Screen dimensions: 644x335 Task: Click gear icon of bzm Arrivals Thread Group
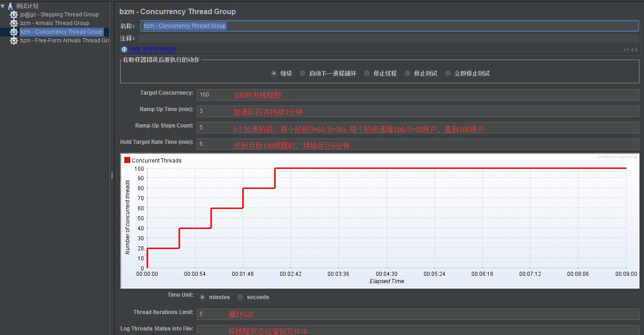pos(14,23)
